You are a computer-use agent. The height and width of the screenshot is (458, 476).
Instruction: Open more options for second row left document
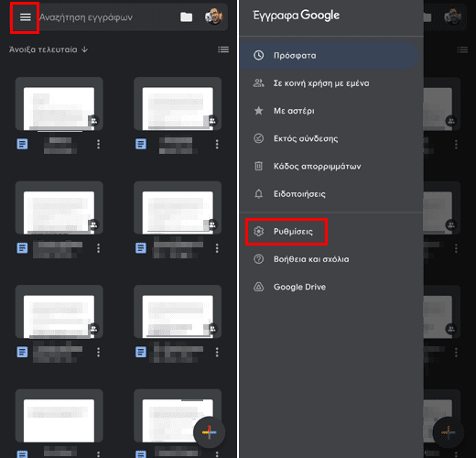(x=98, y=248)
